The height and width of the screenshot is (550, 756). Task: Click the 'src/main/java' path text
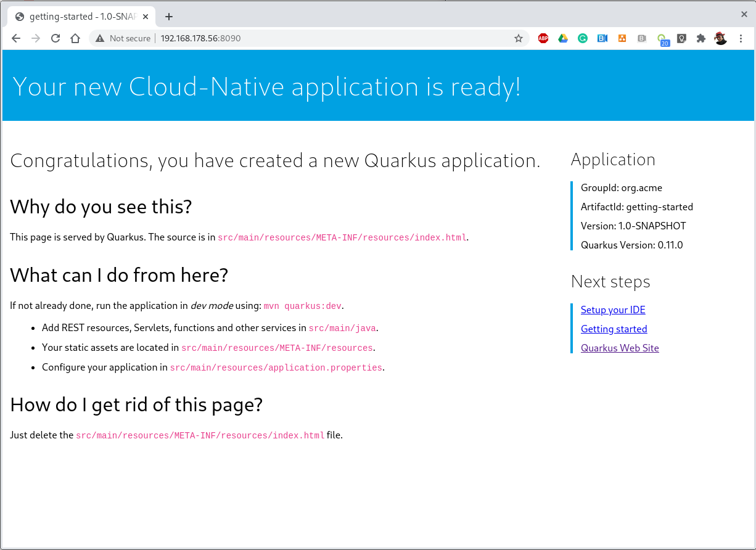point(343,328)
